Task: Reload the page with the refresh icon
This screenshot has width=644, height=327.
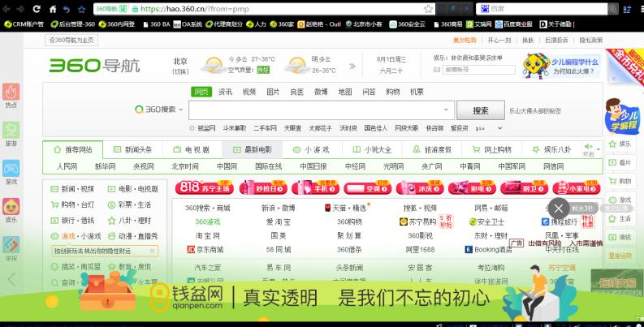Action: point(37,9)
